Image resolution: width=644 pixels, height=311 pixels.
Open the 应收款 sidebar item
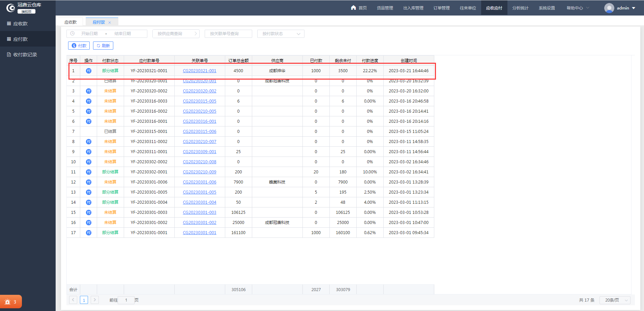coord(28,24)
